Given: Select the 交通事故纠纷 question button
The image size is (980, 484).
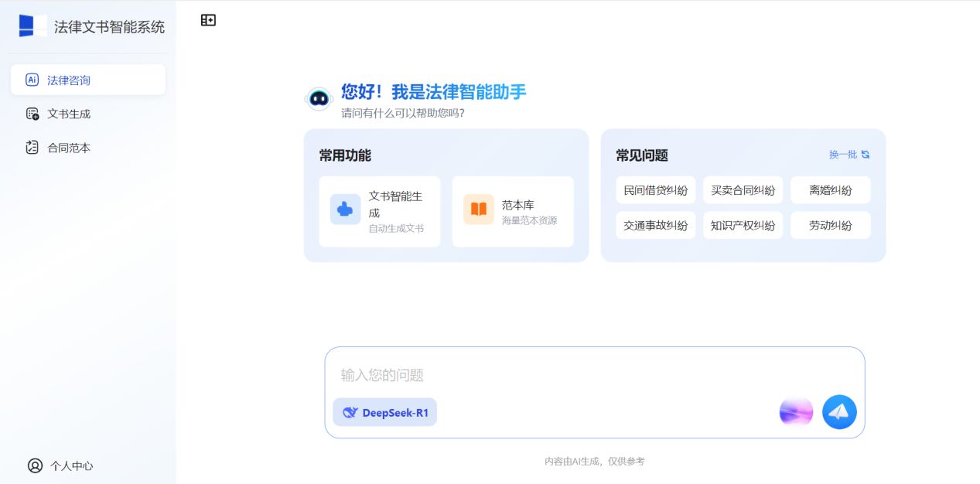Looking at the screenshot, I should tap(655, 226).
